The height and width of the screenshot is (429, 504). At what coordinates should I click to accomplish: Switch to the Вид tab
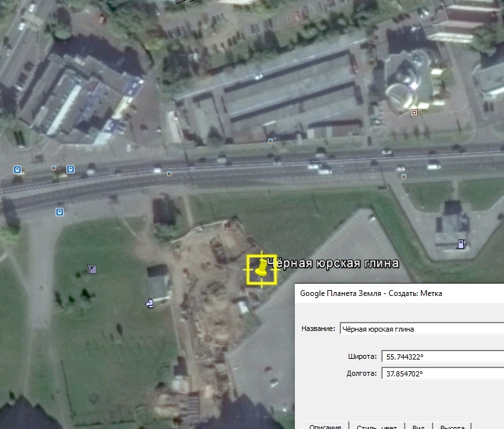pos(418,426)
